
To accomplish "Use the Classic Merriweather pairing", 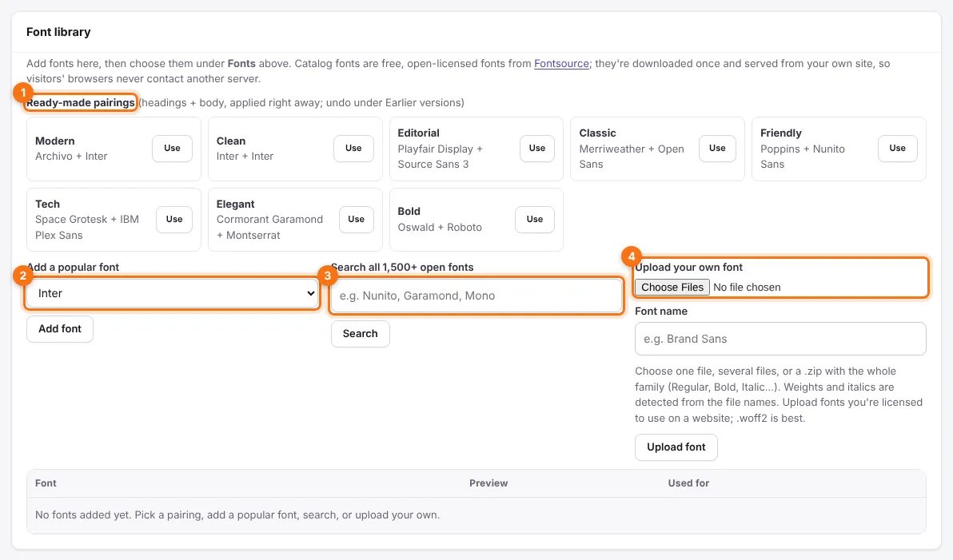I will 717,149.
